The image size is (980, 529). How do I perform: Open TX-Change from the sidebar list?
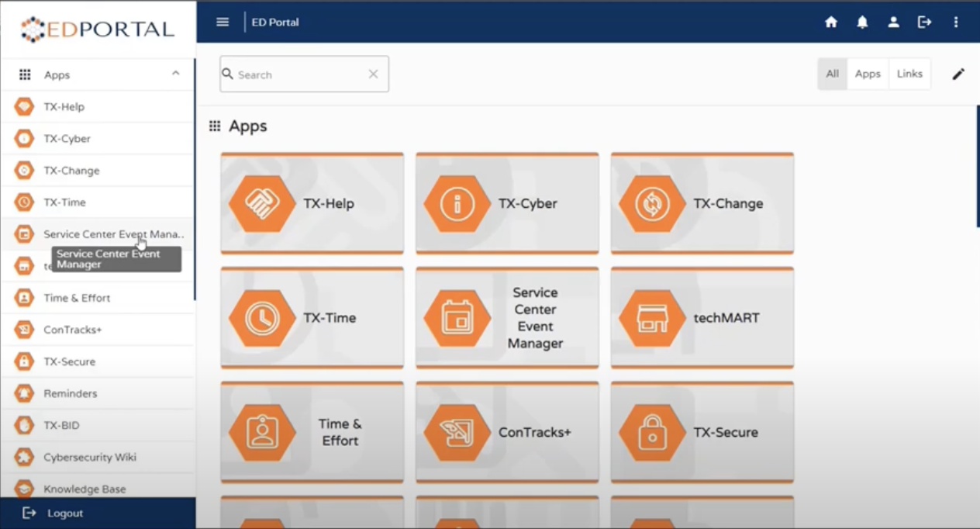pos(97,171)
